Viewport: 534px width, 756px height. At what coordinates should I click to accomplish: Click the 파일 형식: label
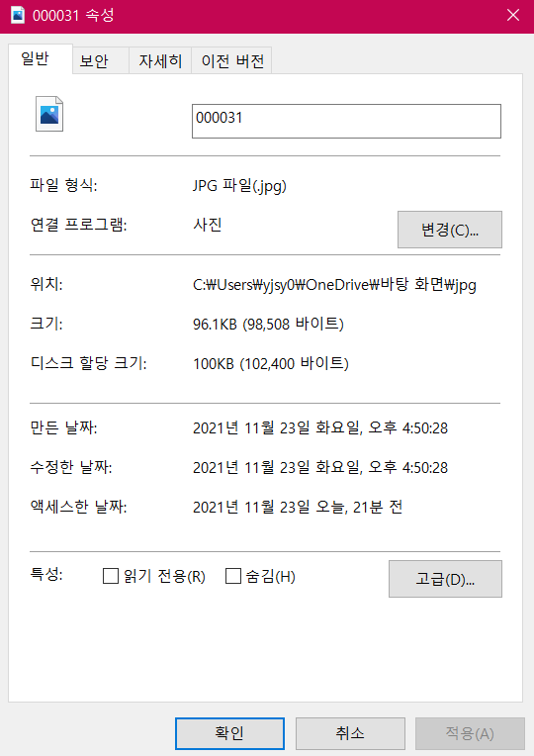click(63, 185)
